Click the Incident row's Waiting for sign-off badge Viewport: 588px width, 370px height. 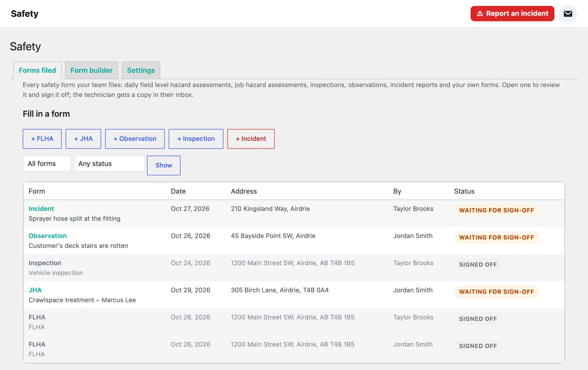click(496, 210)
